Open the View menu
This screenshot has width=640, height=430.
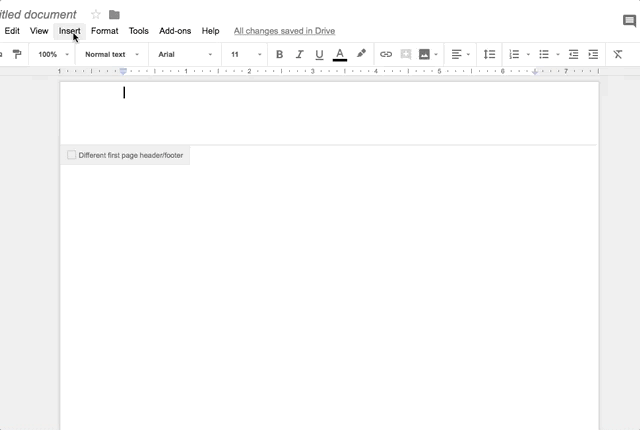39,31
